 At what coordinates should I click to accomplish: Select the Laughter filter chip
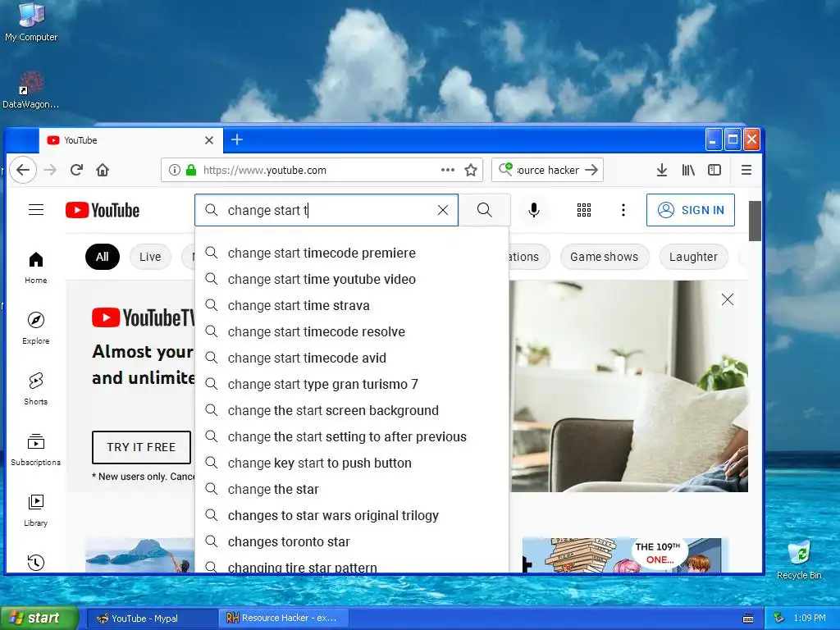pyautogui.click(x=693, y=257)
